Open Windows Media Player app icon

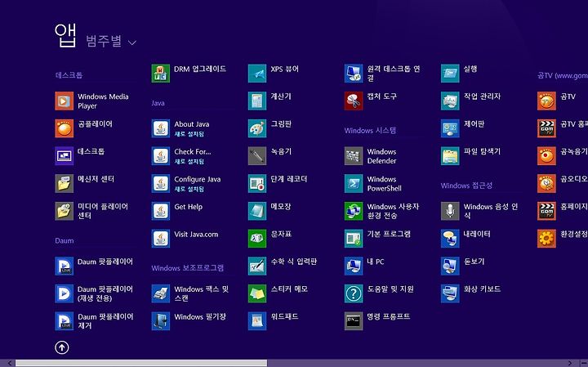[65, 101]
